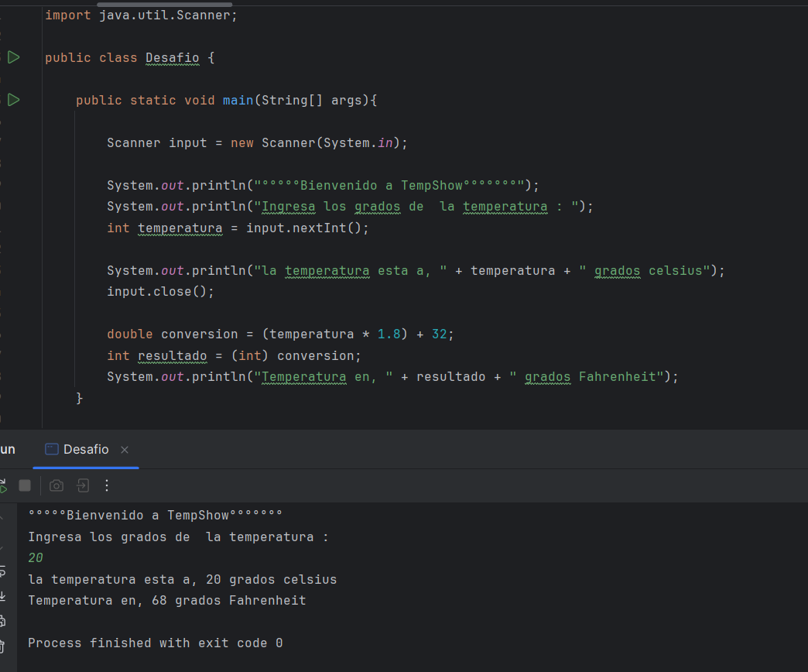Click the camera thread dump icon

tap(56, 485)
